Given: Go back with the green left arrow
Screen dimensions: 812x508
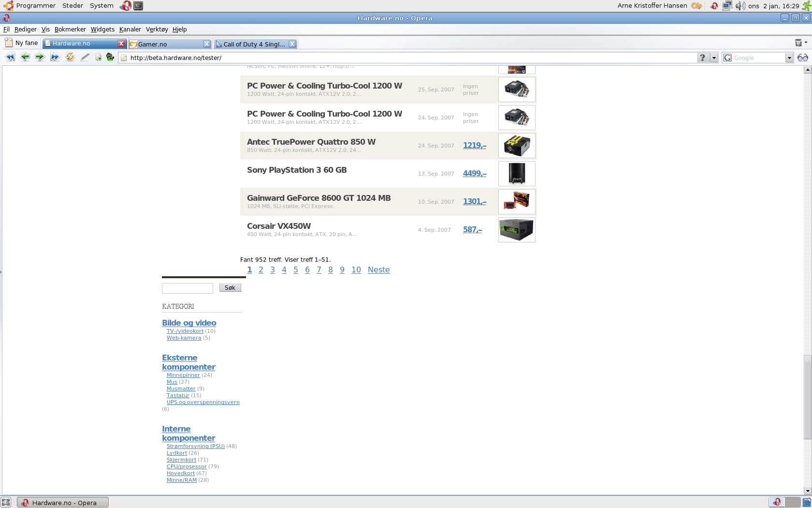Looking at the screenshot, I should [25, 57].
